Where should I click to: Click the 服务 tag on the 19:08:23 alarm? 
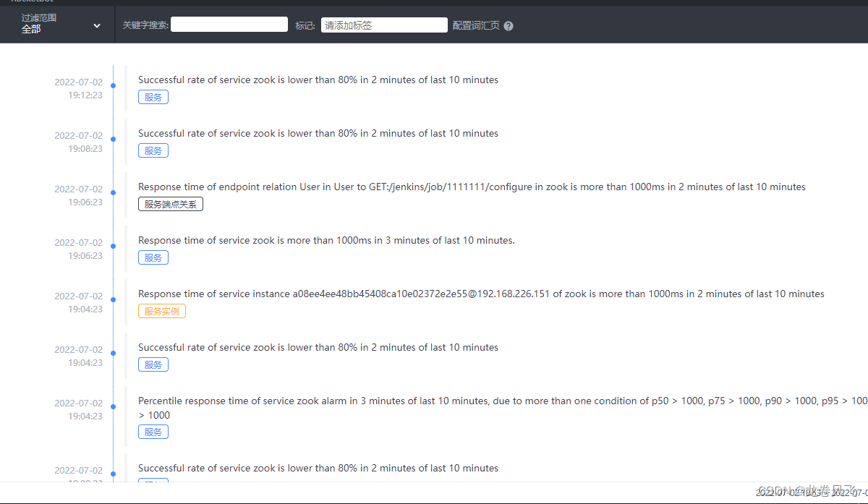tap(153, 150)
